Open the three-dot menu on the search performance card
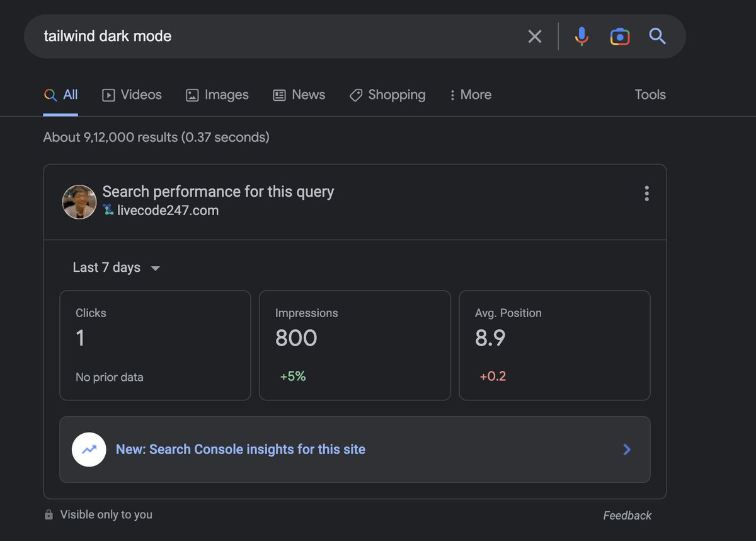The image size is (756, 541). click(x=646, y=194)
